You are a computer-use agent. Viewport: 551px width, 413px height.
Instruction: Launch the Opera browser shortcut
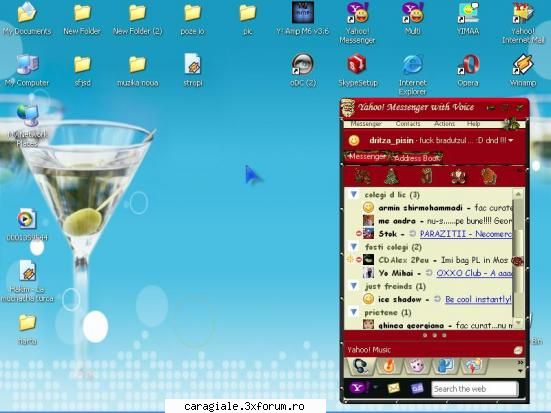[468, 70]
